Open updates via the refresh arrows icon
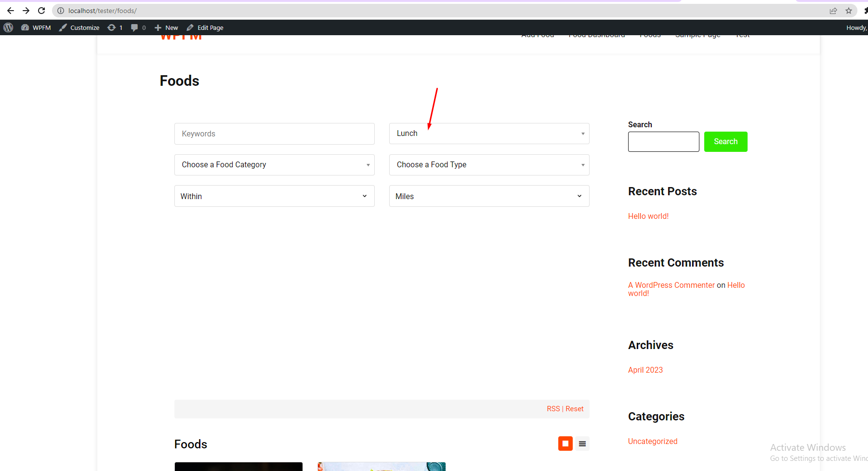This screenshot has height=471, width=868. click(112, 27)
